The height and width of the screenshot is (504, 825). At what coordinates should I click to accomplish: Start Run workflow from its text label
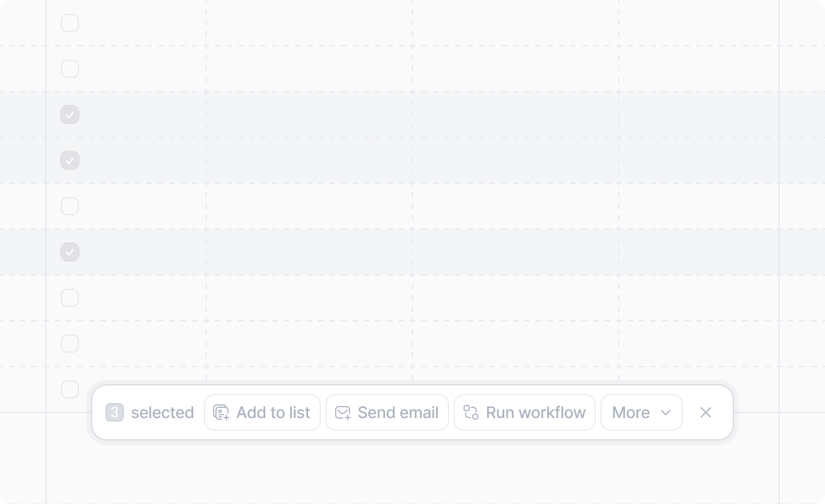536,412
